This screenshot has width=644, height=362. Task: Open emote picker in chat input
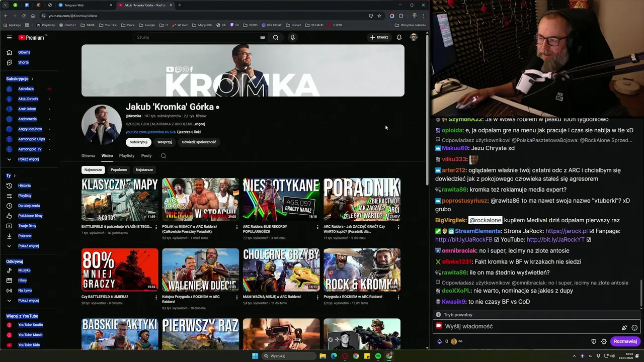tap(634, 328)
